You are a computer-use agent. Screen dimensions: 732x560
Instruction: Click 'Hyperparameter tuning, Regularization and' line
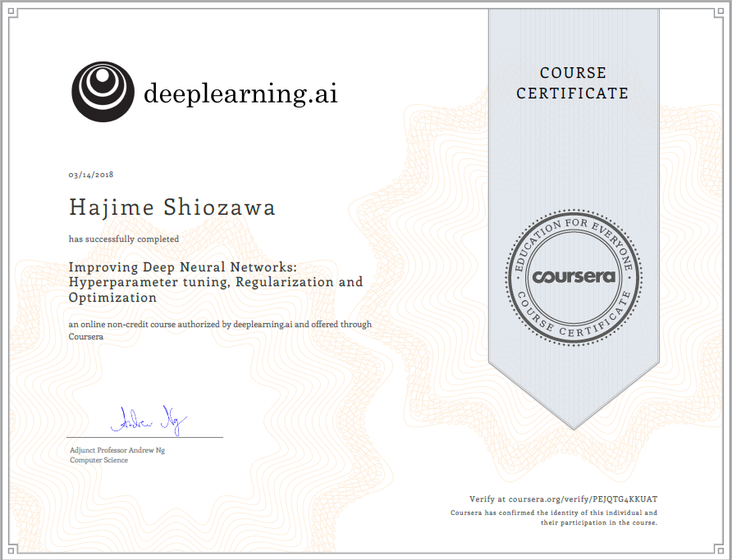pyautogui.click(x=216, y=282)
